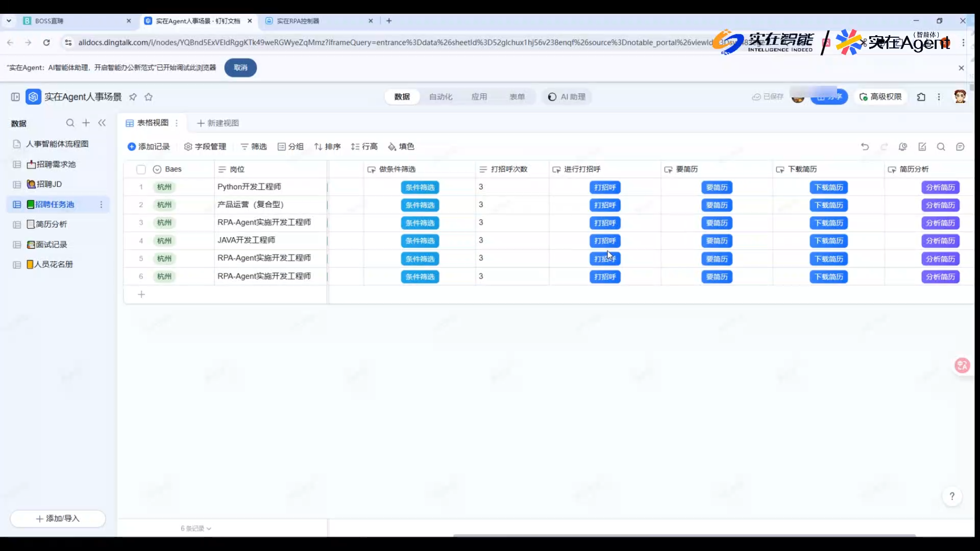Open 简历分析 sheet in sidebar

pyautogui.click(x=51, y=224)
